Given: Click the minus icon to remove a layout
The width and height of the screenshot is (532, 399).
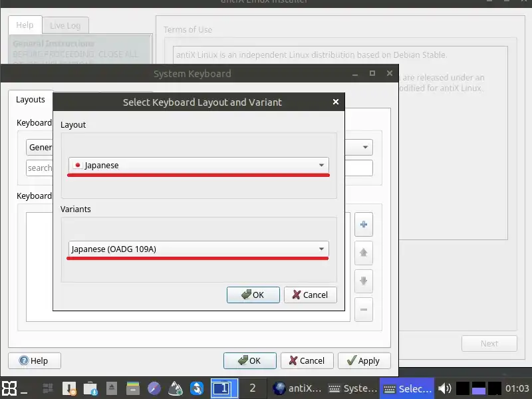Looking at the screenshot, I should click(x=363, y=309).
